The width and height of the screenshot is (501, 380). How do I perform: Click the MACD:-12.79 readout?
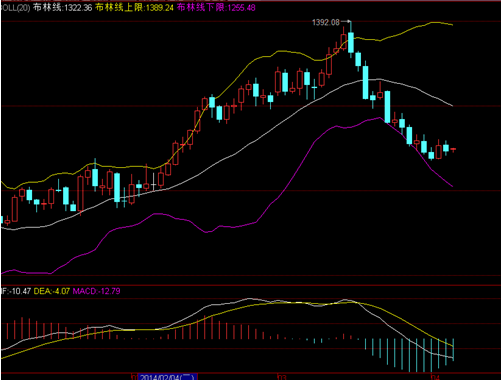point(96,291)
